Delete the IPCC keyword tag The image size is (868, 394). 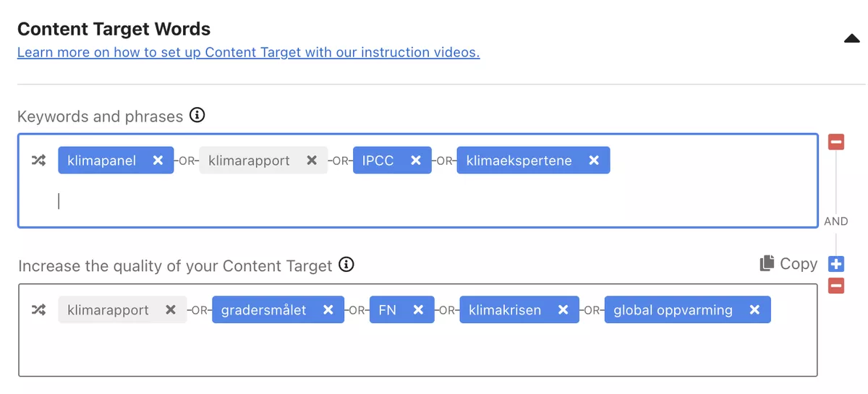tap(416, 160)
